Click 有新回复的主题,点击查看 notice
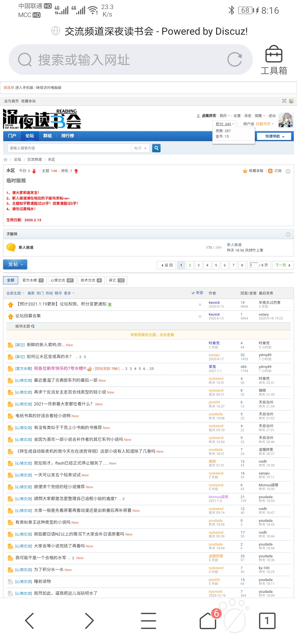 click(x=152, y=335)
